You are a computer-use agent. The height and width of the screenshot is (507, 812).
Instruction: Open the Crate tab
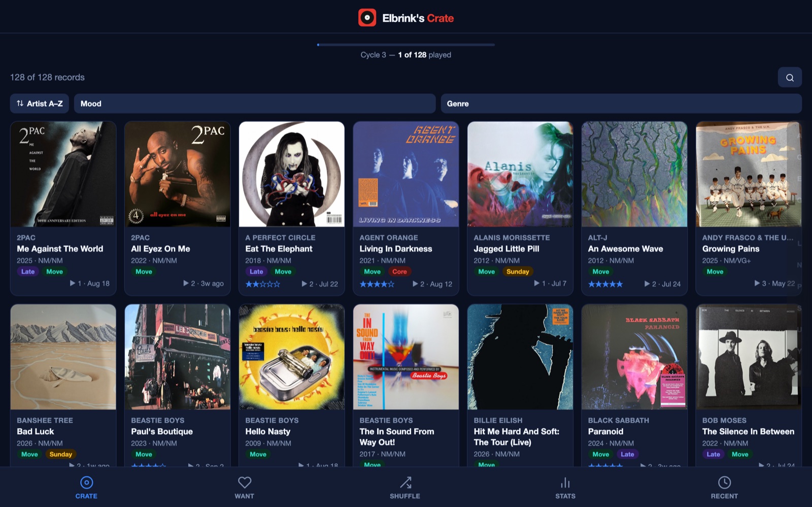(86, 487)
